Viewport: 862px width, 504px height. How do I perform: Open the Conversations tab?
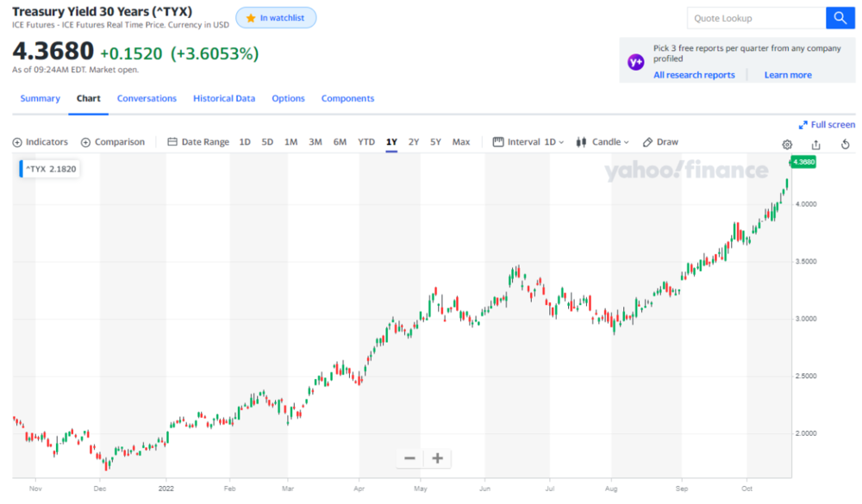[x=147, y=98]
